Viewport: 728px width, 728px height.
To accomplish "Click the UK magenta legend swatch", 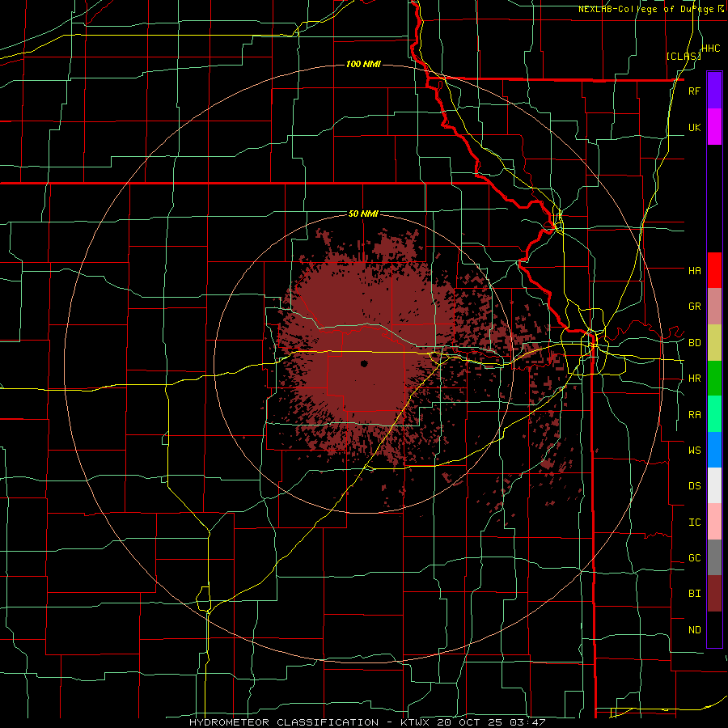I will [x=714, y=127].
